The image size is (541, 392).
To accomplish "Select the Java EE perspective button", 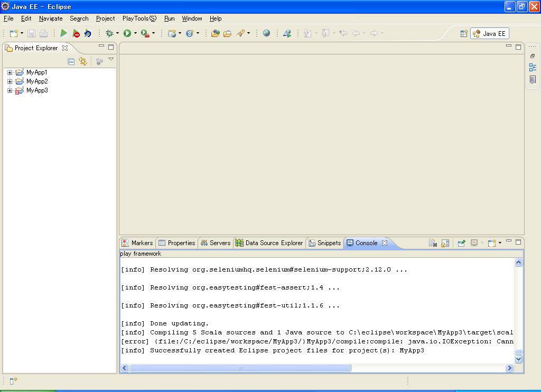I will point(490,33).
